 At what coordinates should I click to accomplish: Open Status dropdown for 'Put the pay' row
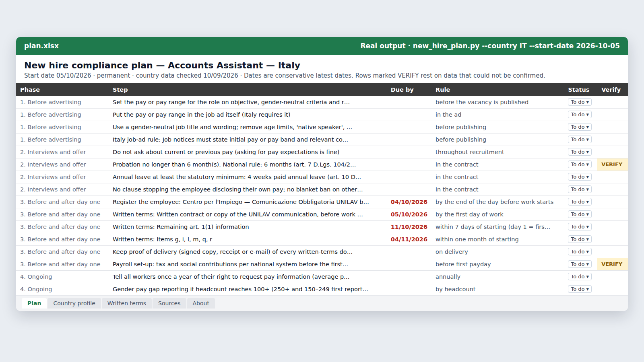click(x=580, y=115)
